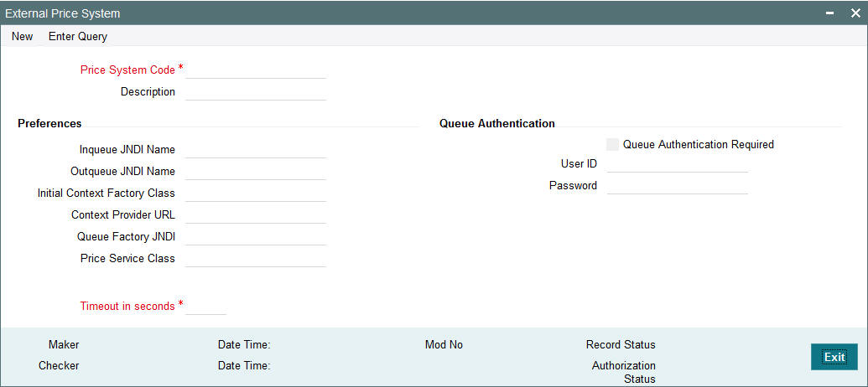
Task: Open the Enter Query option
Action: pos(78,37)
